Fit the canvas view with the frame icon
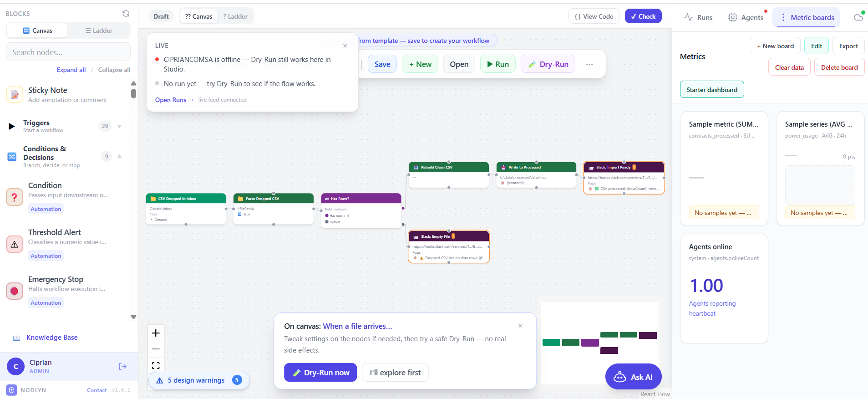 tap(156, 365)
